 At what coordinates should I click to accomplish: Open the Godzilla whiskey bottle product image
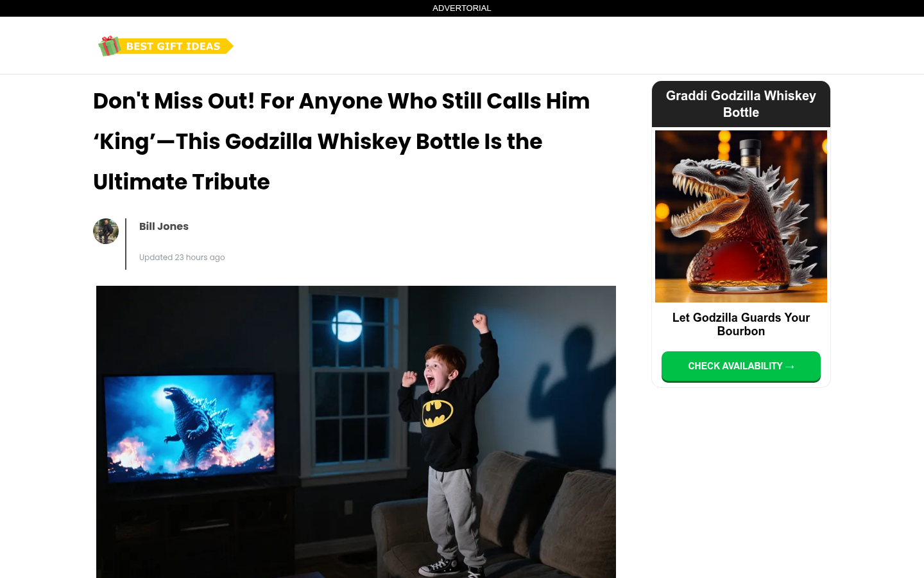(741, 216)
